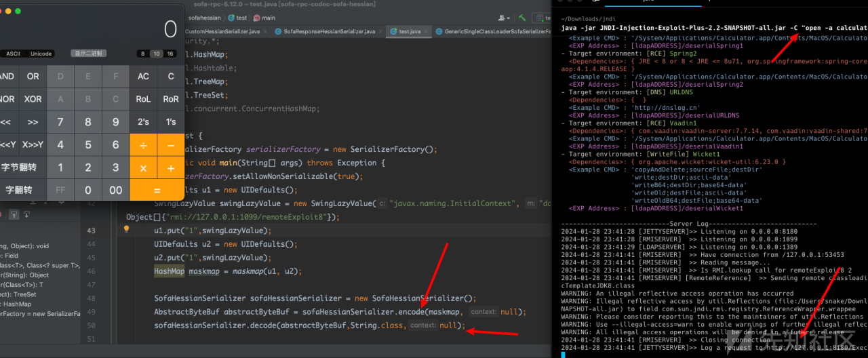Viewport: 868px width, 358px height.
Task: Click the 00 double-zero key
Action: 116,191
